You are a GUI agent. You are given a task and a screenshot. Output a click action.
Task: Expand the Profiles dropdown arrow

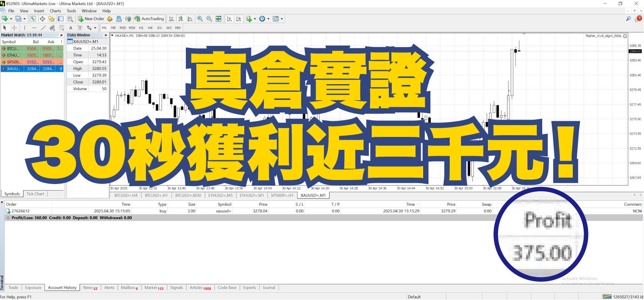click(24, 19)
